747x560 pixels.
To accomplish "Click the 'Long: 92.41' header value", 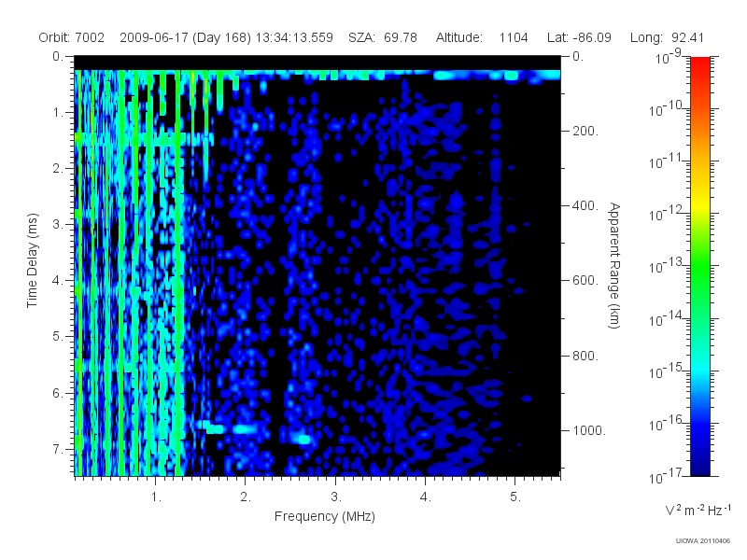I will point(667,37).
